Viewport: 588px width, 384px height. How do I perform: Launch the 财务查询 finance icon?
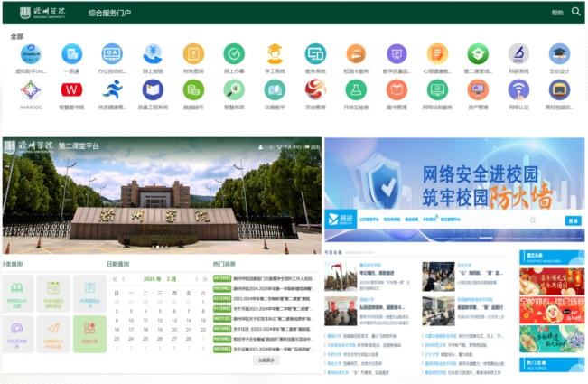click(193, 53)
